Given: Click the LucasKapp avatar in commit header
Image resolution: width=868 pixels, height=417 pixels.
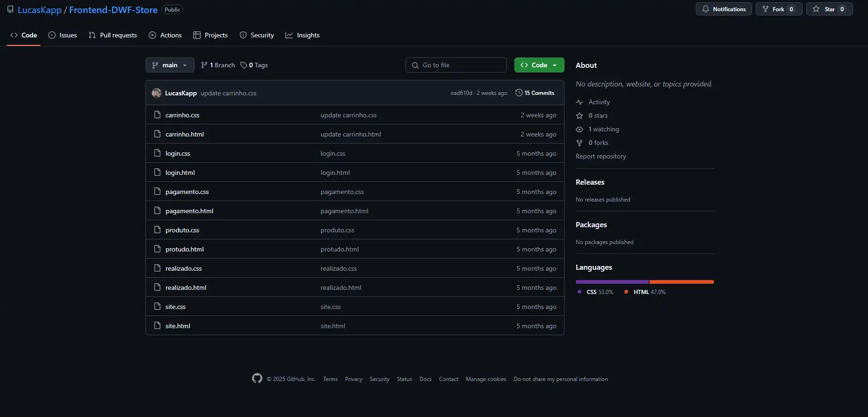Looking at the screenshot, I should tap(157, 93).
